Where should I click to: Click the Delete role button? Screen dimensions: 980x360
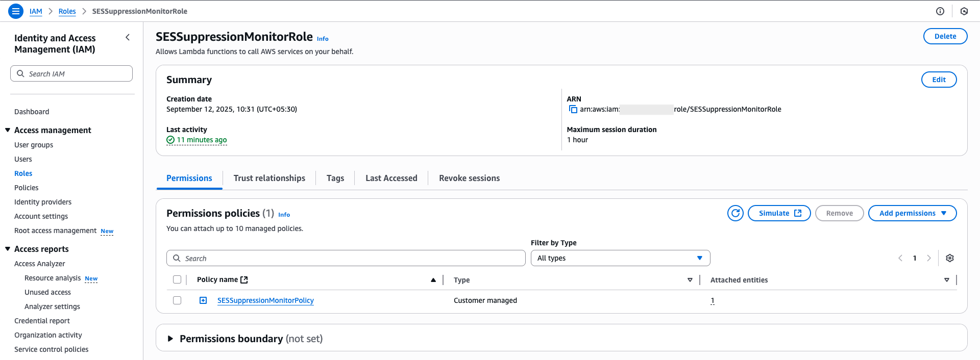(945, 36)
